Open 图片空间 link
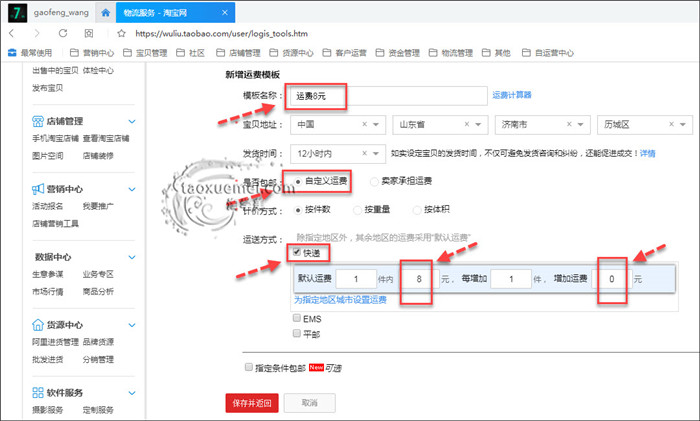 [47, 155]
